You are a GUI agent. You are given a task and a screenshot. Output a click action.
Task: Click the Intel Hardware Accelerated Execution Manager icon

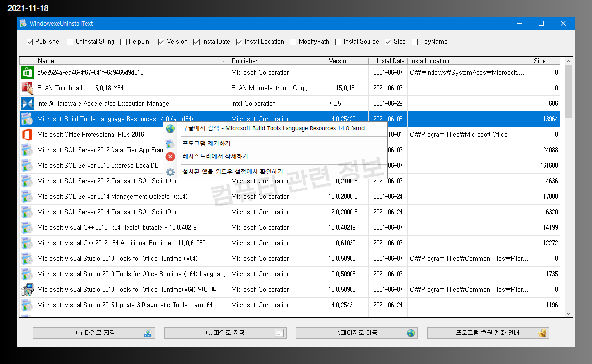pos(27,104)
